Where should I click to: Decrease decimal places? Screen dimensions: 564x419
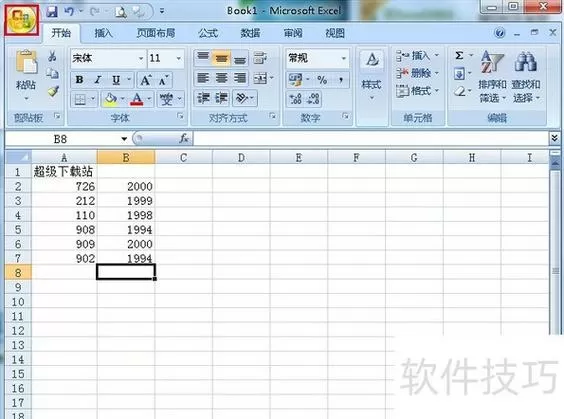[313, 99]
